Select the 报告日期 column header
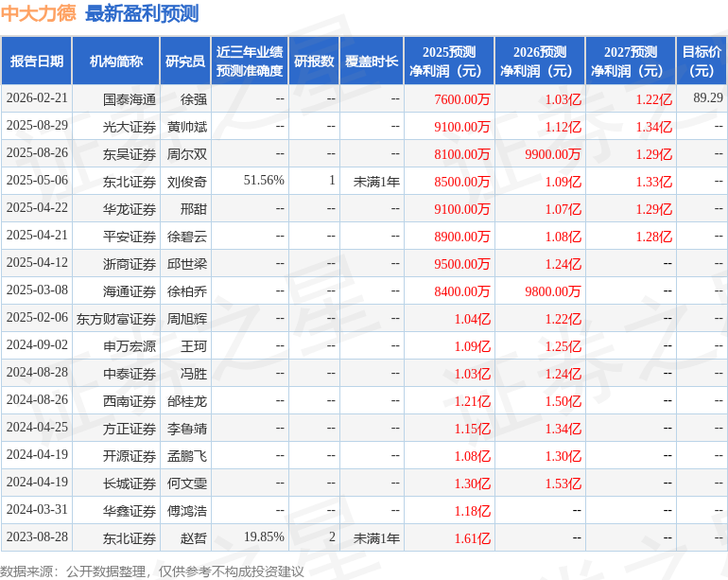 (37, 61)
